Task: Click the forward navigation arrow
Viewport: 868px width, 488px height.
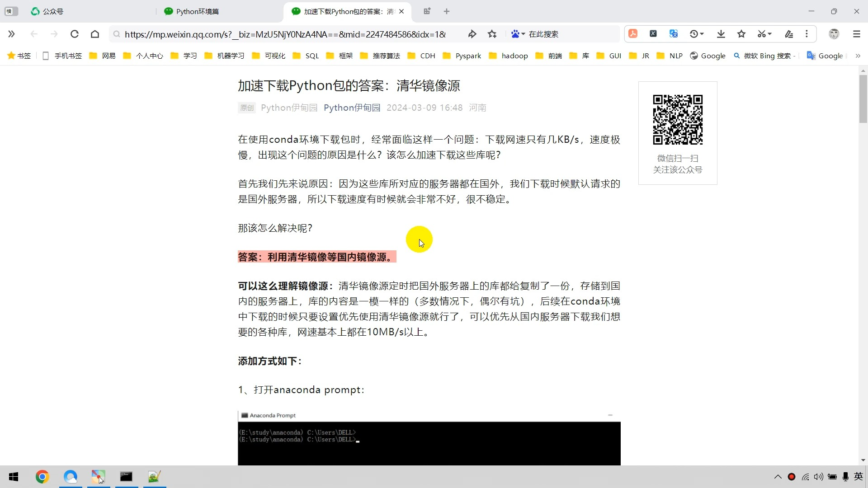Action: point(54,34)
